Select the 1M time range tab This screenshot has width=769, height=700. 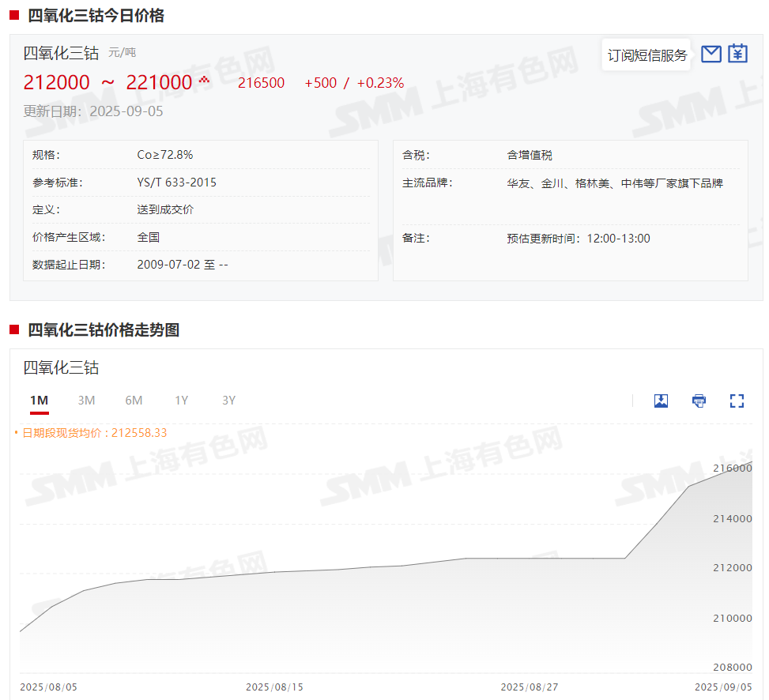pos(40,401)
